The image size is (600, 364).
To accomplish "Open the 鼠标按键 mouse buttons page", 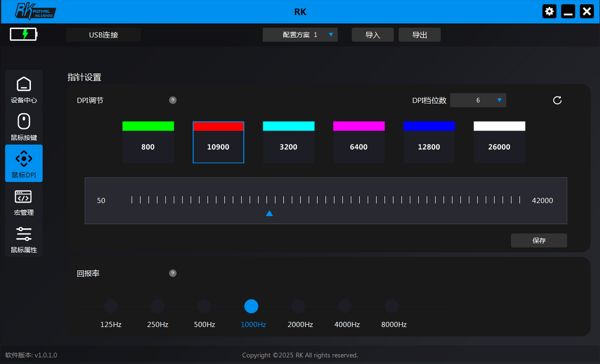I will pyautogui.click(x=24, y=126).
